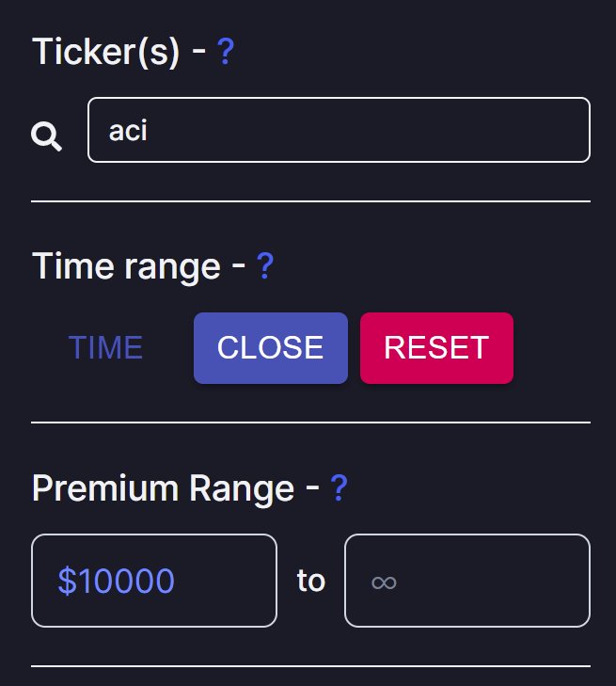The image size is (616, 686).
Task: Open the Premium Range help question mark
Action: [x=339, y=487]
